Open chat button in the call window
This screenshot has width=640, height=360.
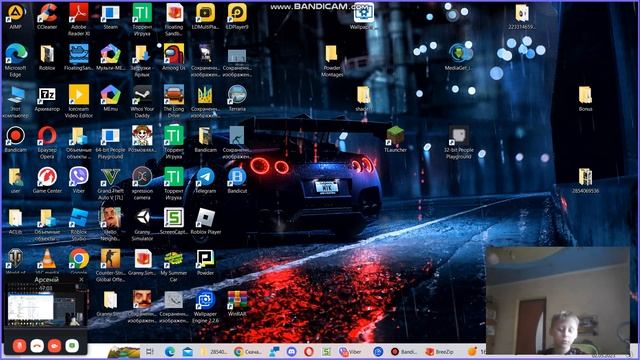(x=72, y=346)
